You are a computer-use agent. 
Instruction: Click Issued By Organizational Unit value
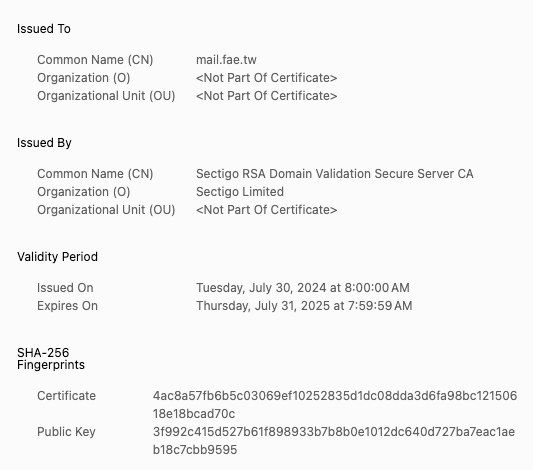pyautogui.click(x=266, y=210)
